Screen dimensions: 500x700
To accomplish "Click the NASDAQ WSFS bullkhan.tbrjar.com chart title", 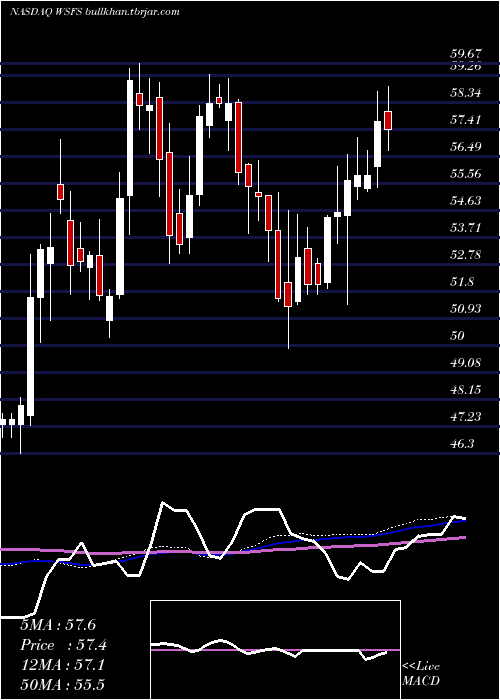I will point(95,12).
